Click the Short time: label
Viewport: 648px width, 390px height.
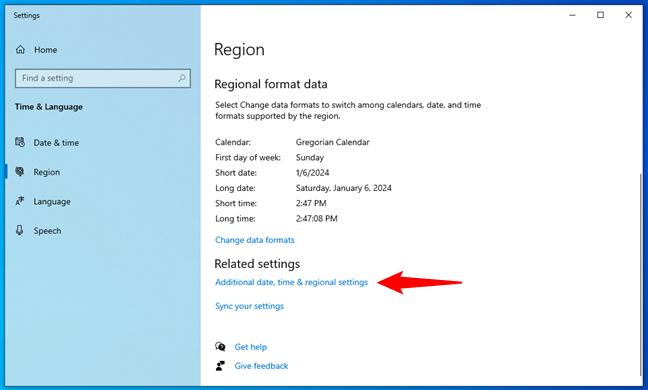click(236, 203)
